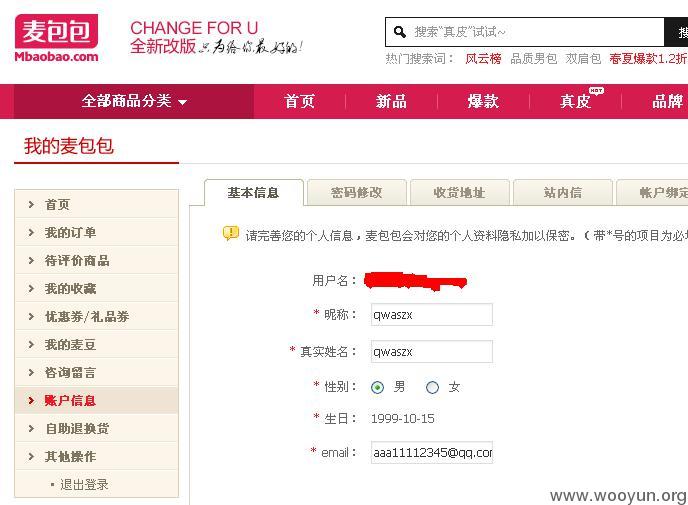Image resolution: width=688 pixels, height=505 pixels.
Task: Click the 风云榜 hot search link
Action: 483,58
